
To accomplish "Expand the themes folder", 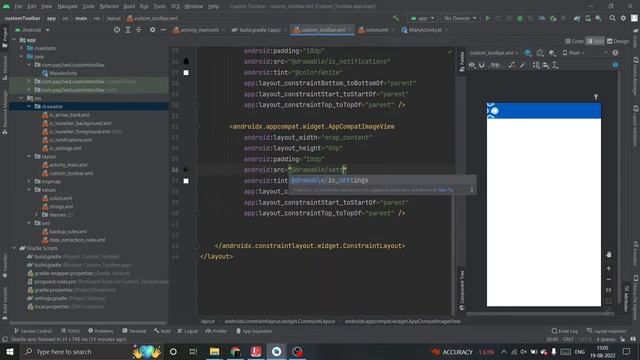I will point(36,215).
